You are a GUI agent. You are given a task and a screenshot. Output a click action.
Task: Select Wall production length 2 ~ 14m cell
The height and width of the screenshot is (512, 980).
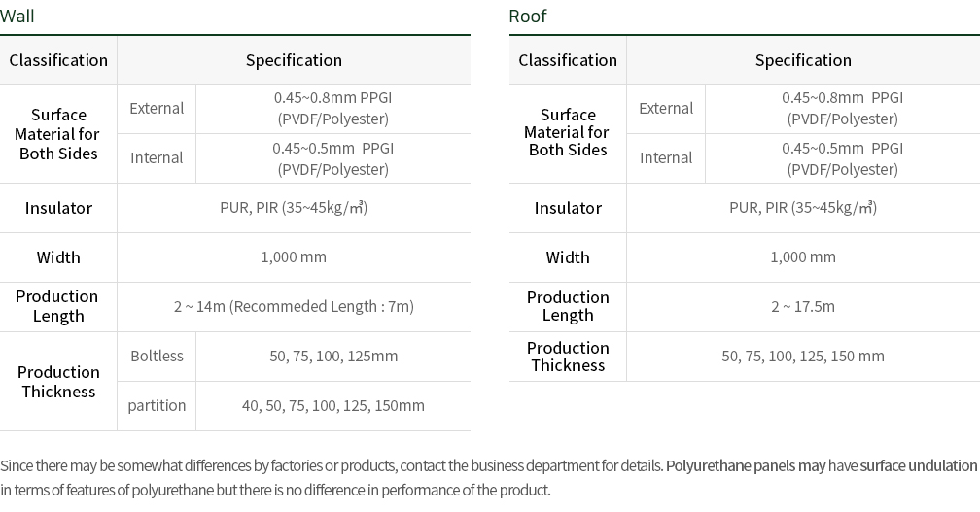coord(294,307)
